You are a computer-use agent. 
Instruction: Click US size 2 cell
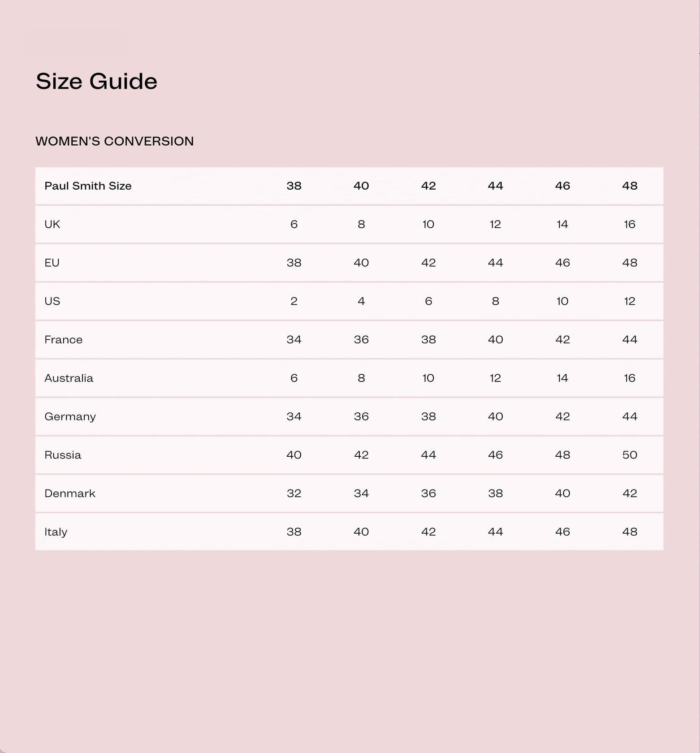(294, 301)
